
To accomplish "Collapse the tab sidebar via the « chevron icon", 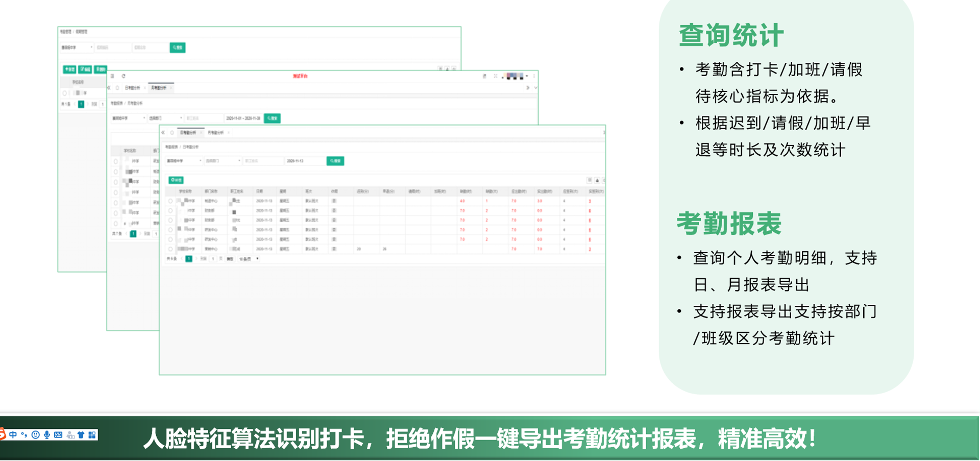I will [x=163, y=133].
